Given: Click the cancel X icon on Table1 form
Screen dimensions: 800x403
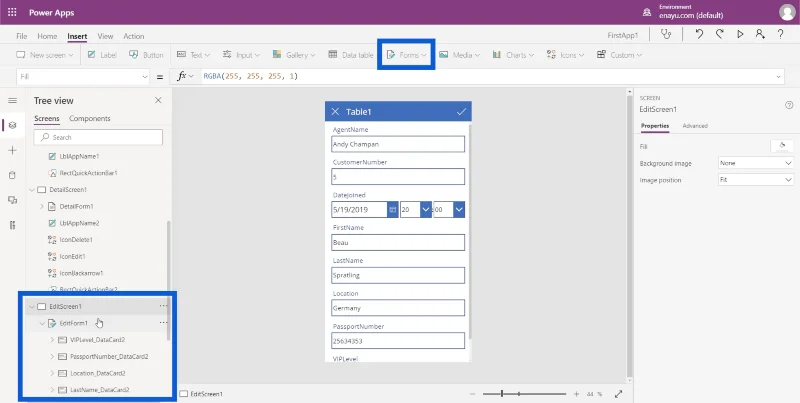Looking at the screenshot, I should pos(335,112).
